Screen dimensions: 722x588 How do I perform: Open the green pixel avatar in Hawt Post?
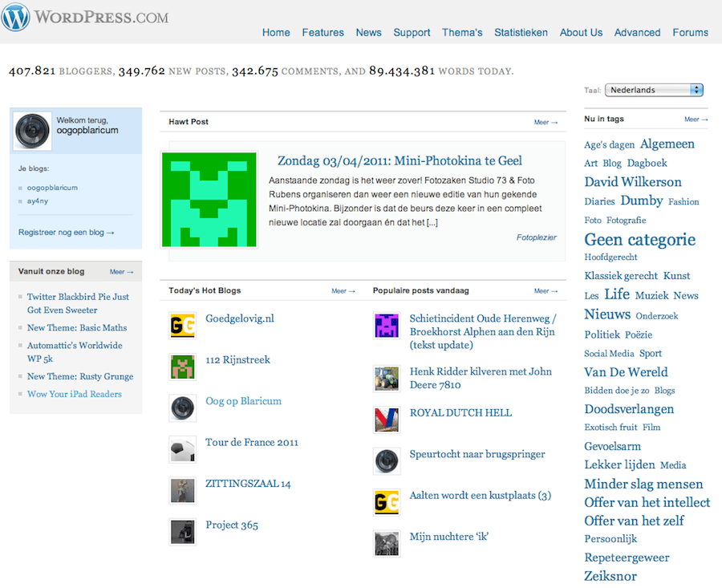pos(209,199)
